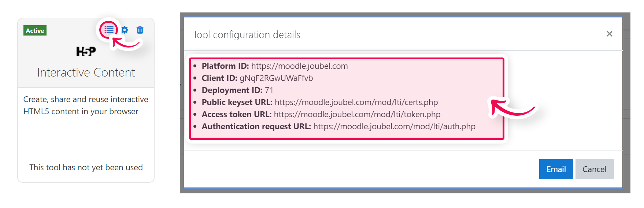Click the Deployment ID value 71
Image resolution: width=644 pixels, height=208 pixels.
[269, 90]
